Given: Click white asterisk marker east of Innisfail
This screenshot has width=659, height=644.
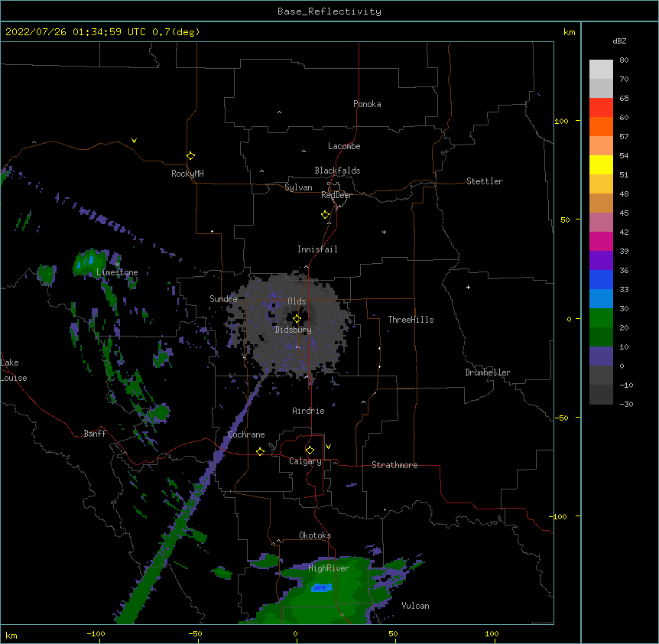Looking at the screenshot, I should tap(384, 232).
